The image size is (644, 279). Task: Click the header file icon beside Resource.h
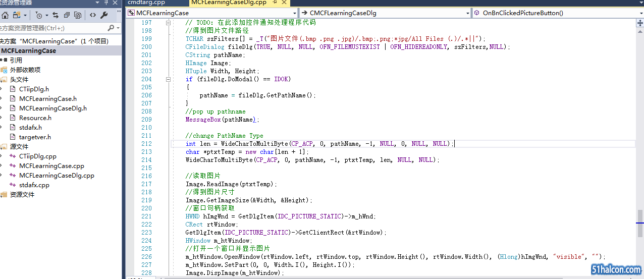(13, 118)
